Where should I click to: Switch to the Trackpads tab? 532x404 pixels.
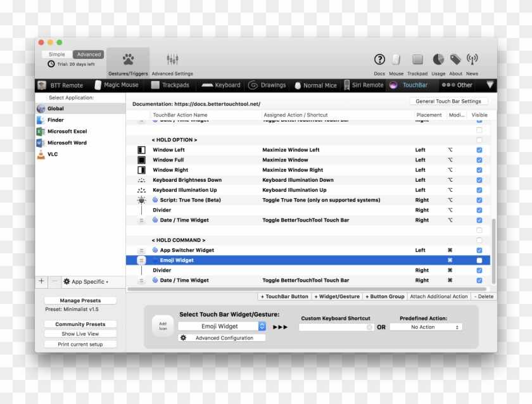[170, 85]
